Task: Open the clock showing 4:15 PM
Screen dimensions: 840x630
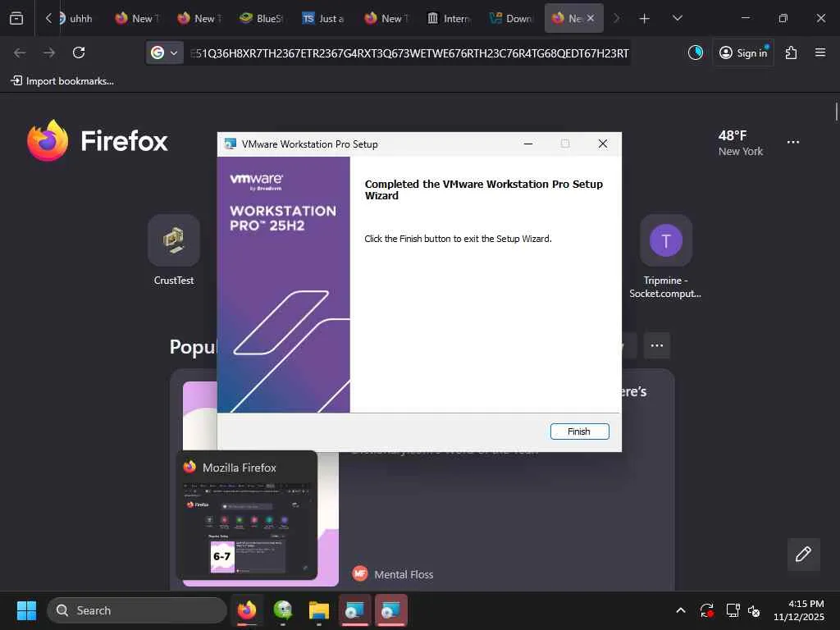Action: pos(799,610)
